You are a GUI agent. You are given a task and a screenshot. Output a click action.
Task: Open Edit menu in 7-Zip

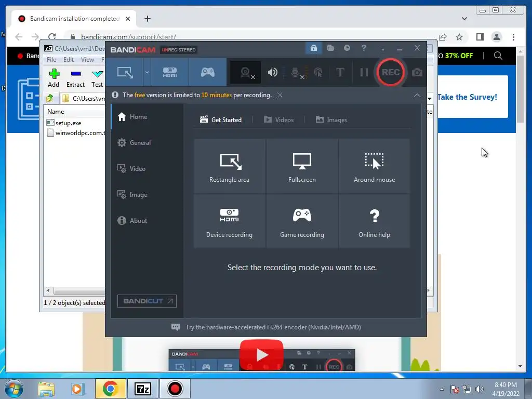[x=69, y=60]
